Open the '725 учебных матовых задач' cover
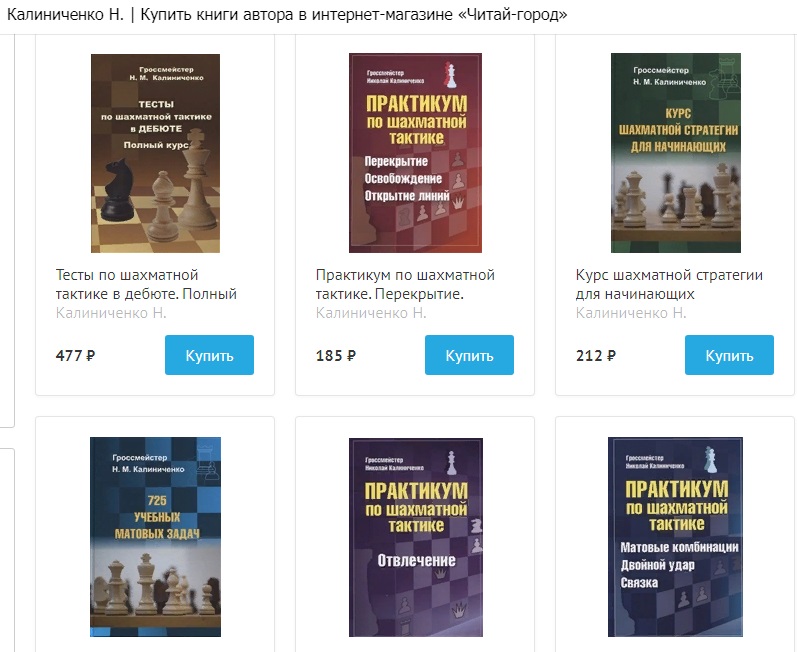Image resolution: width=797 pixels, height=652 pixels. tap(156, 537)
